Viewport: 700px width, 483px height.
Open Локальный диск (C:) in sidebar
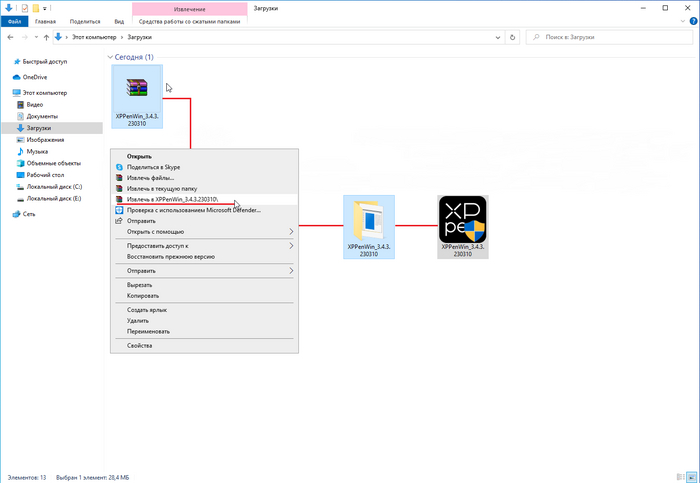coord(54,187)
